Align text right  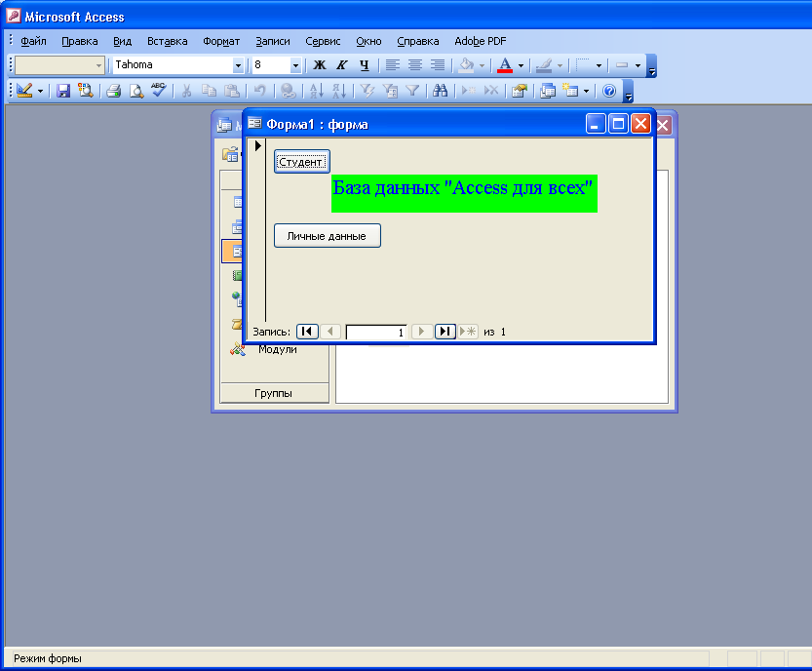[x=438, y=64]
